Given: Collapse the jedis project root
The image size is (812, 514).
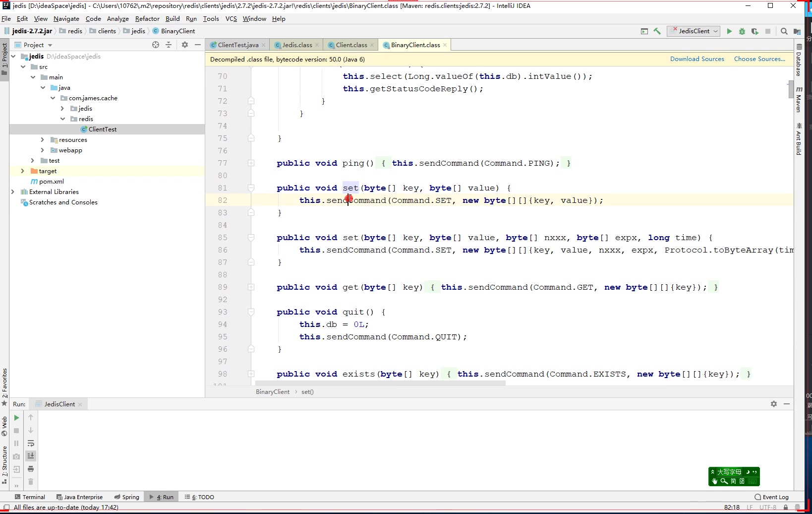Looking at the screenshot, I should click(x=13, y=57).
